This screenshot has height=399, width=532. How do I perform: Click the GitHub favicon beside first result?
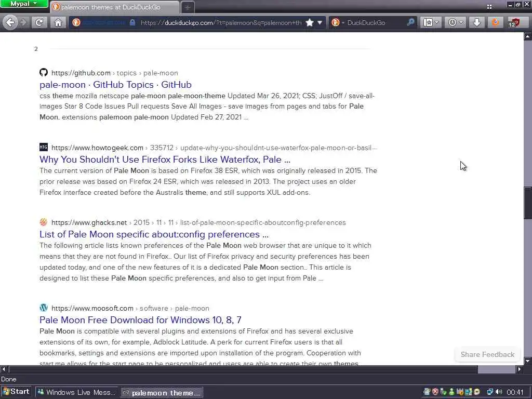click(x=44, y=72)
